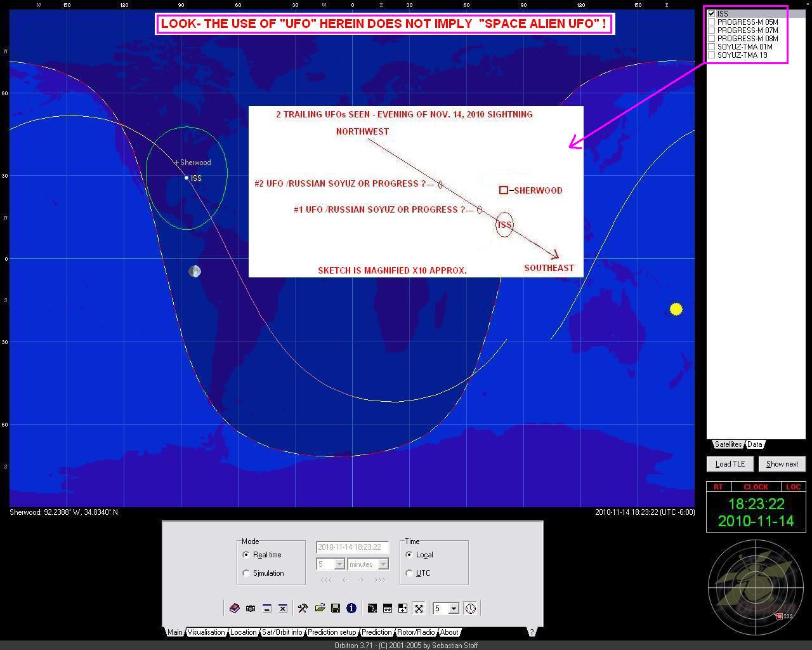Open setup with the crossed tools icon
Viewport: 812px width, 650px height.
coord(303,608)
